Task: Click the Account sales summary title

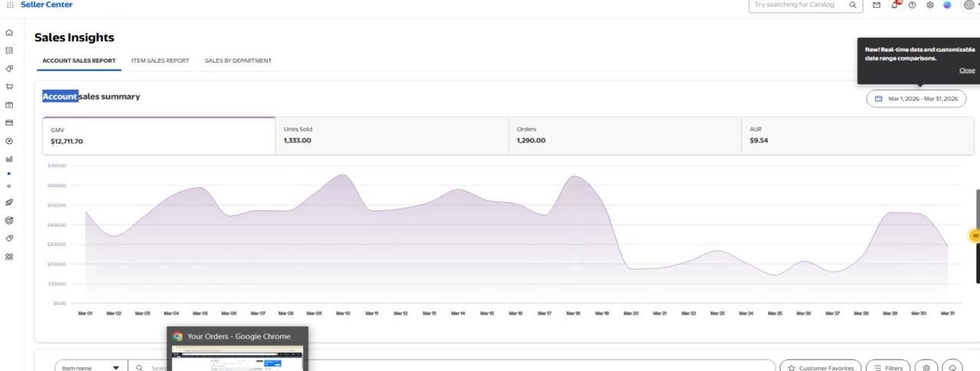Action: point(91,97)
